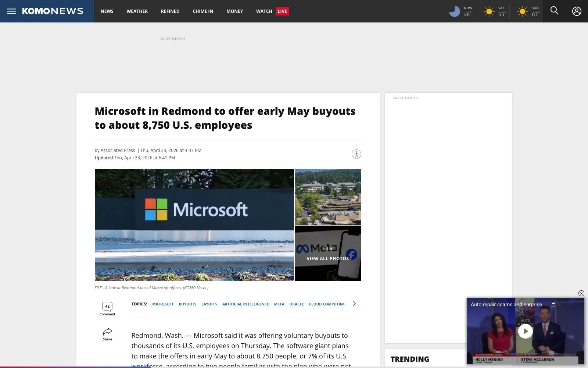The height and width of the screenshot is (368, 588).
Task: Open the aerial campus photo thumbnail
Action: (x=328, y=197)
